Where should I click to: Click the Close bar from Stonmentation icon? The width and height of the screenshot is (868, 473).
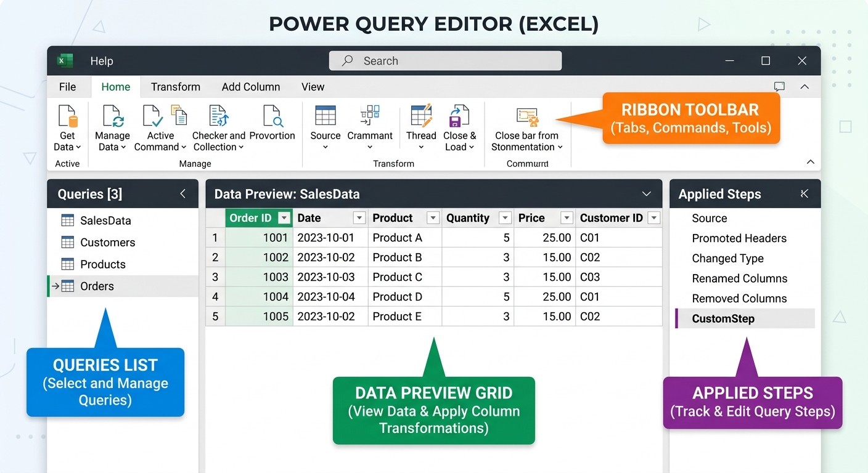528,117
